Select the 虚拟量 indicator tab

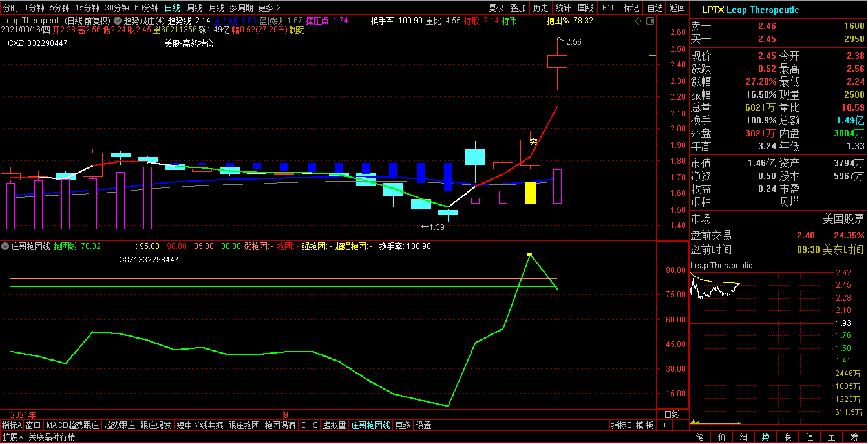(x=335, y=425)
